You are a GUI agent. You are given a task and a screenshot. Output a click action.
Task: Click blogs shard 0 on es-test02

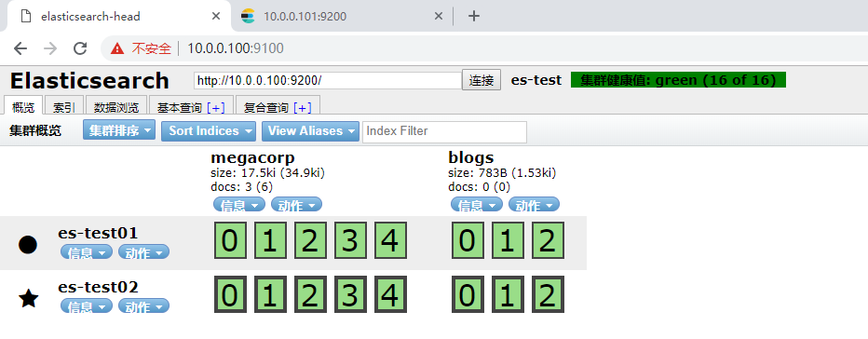coord(468,294)
